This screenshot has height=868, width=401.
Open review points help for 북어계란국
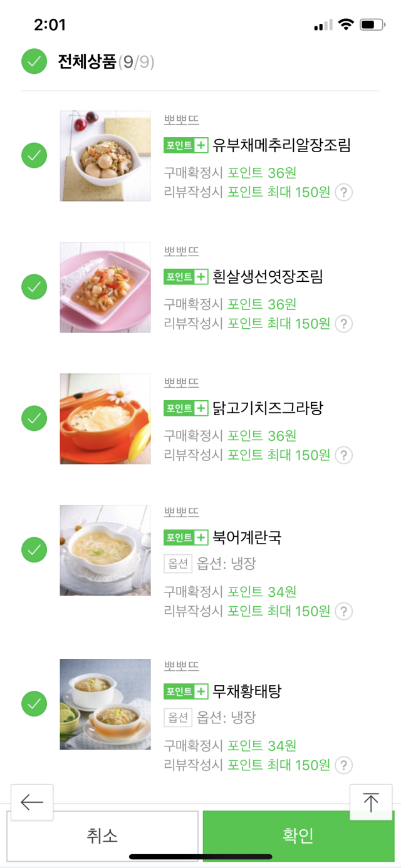pyautogui.click(x=343, y=611)
